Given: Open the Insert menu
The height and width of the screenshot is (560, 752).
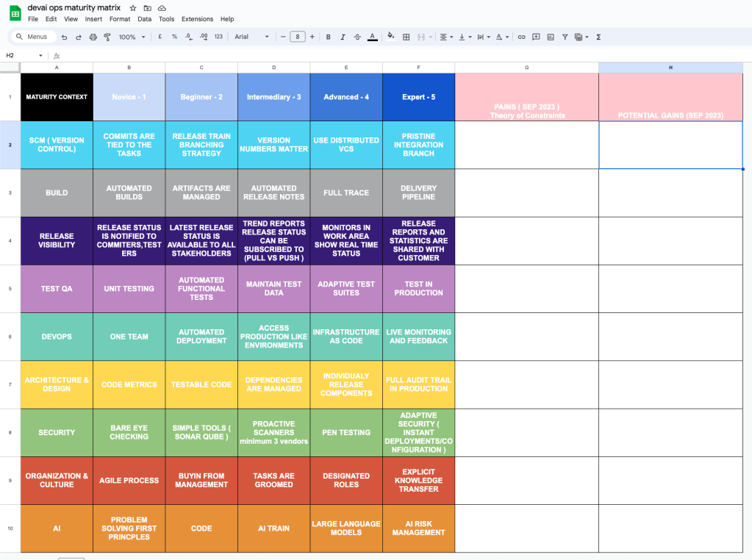Looking at the screenshot, I should (x=93, y=19).
